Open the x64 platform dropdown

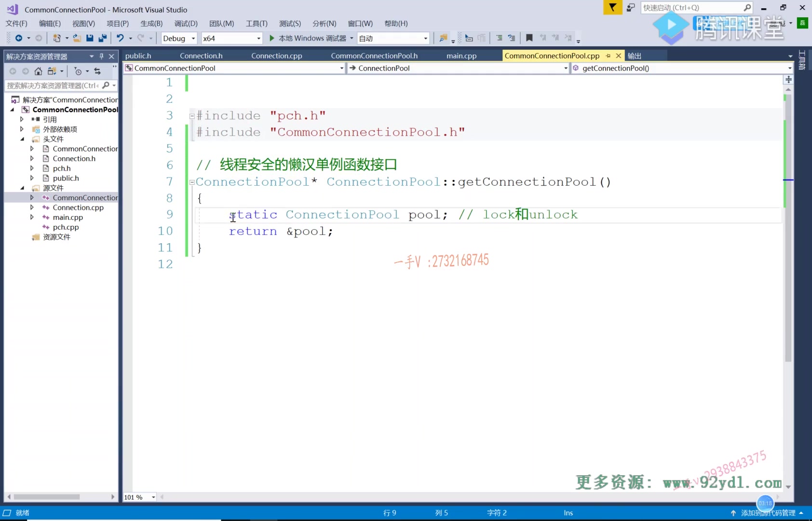(258, 38)
